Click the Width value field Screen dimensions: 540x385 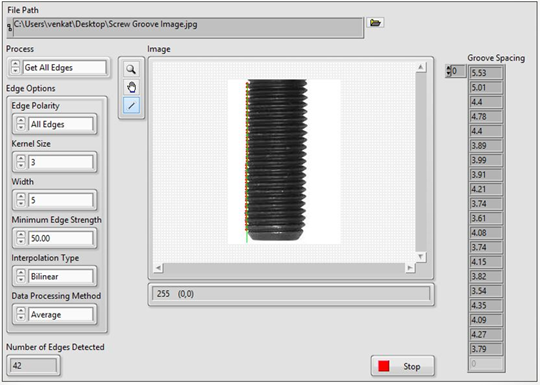(x=61, y=200)
